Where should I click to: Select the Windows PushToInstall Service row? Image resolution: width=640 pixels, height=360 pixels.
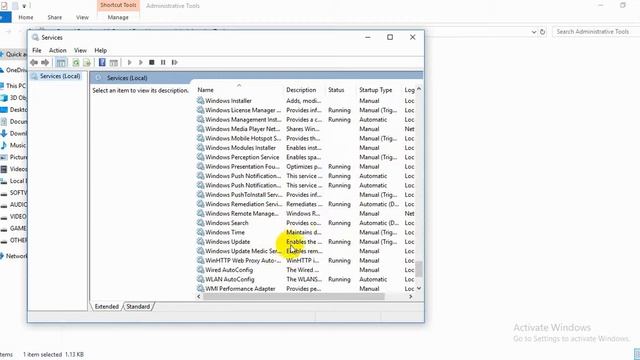306,195
